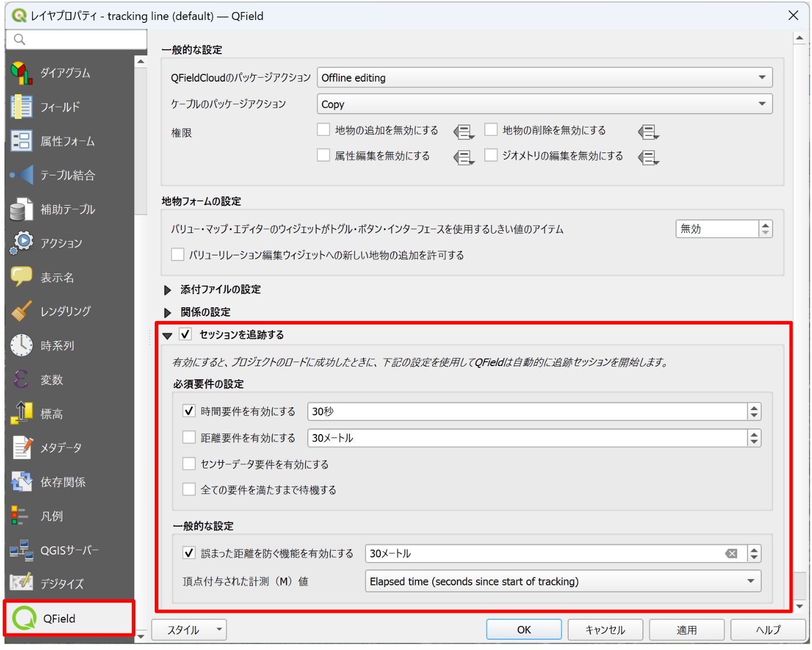This screenshot has height=650, width=812.
Task: Select QField tab in sidebar
Action: pyautogui.click(x=69, y=618)
